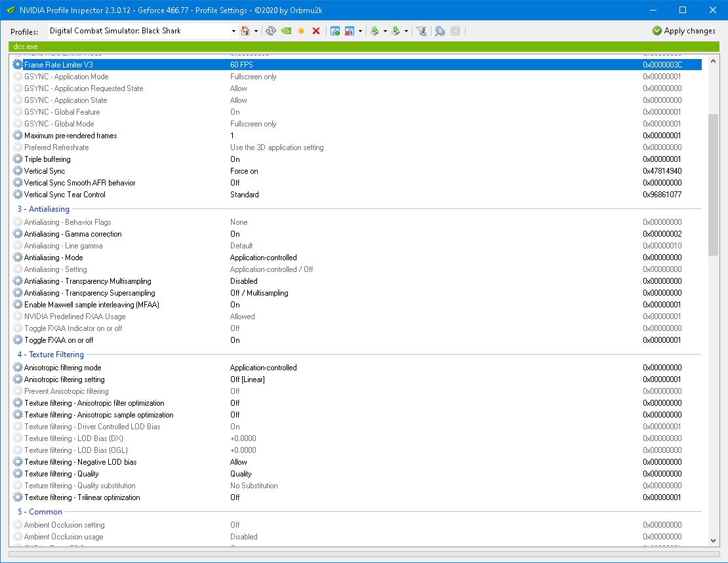
Task: Click gear icon beside Triple buffering
Action: pyautogui.click(x=18, y=159)
